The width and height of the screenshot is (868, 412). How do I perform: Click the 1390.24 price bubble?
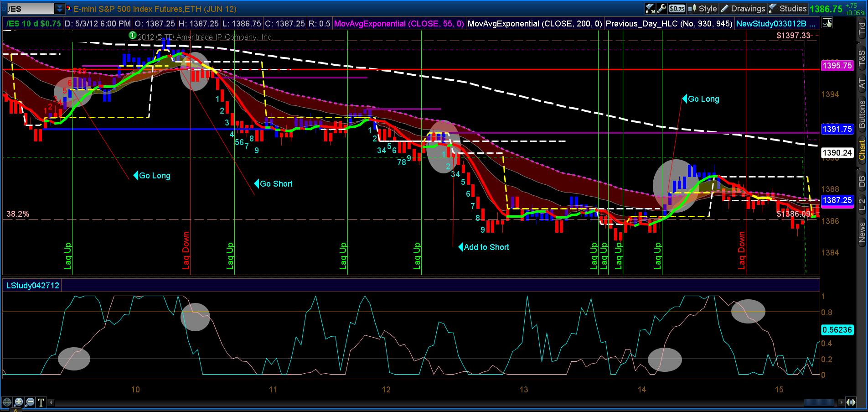pos(837,153)
